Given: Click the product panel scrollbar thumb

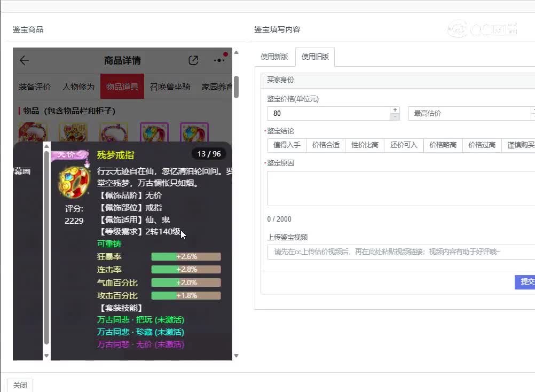Looking at the screenshot, I should (x=236, y=87).
